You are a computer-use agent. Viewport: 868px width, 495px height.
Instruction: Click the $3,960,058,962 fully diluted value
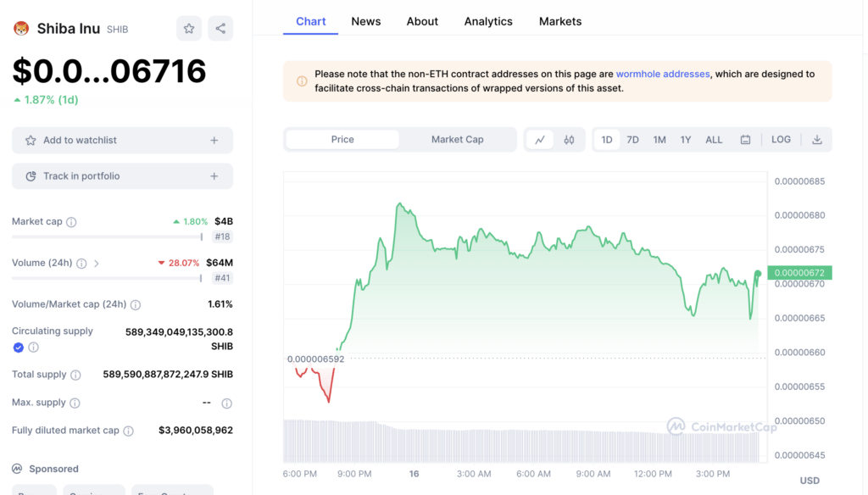point(196,431)
